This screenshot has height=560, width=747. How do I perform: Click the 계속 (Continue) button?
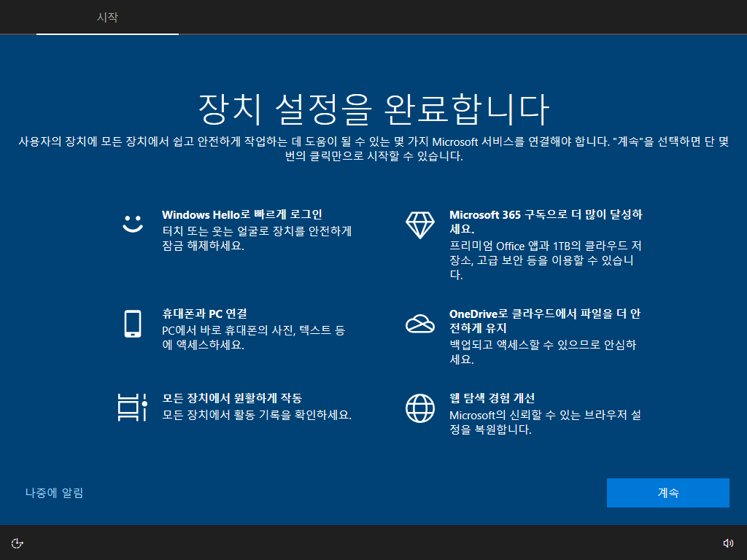667,492
